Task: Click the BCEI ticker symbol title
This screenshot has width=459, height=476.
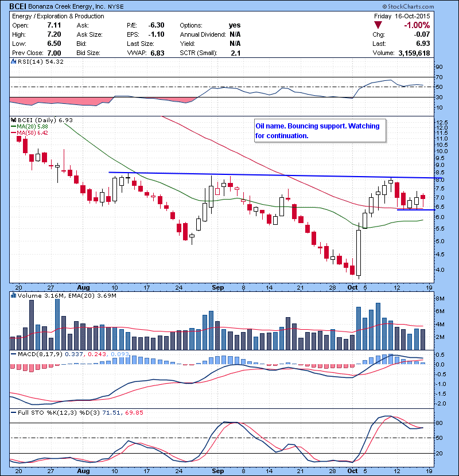Action: coord(18,6)
